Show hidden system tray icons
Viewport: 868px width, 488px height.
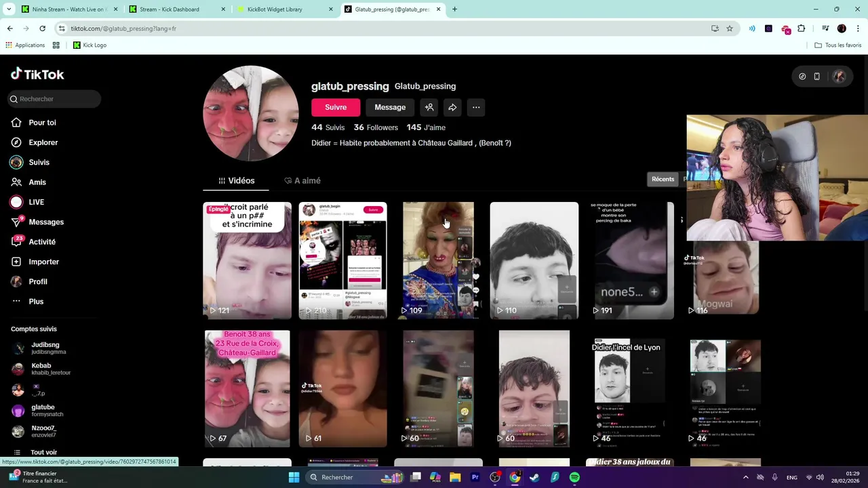click(x=746, y=477)
